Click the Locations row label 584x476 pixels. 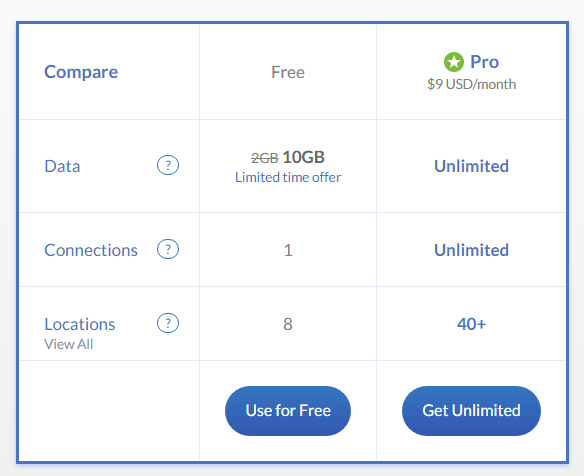click(80, 324)
